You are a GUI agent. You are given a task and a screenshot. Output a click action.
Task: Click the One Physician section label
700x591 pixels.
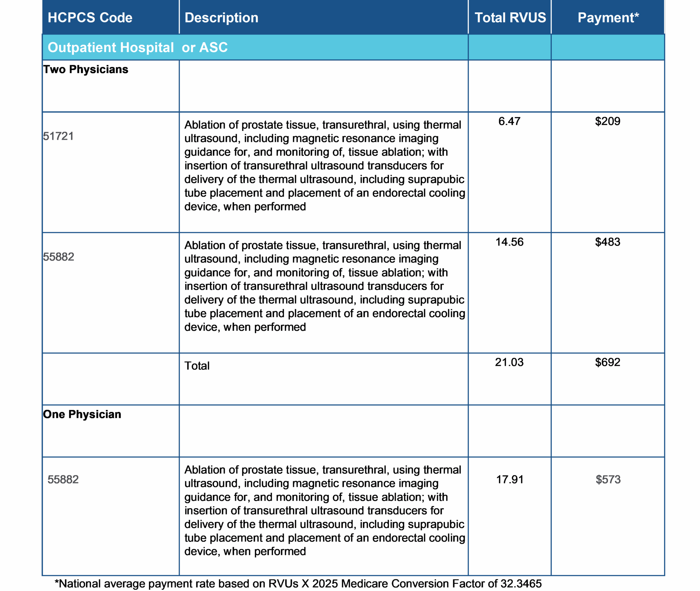tap(82, 414)
